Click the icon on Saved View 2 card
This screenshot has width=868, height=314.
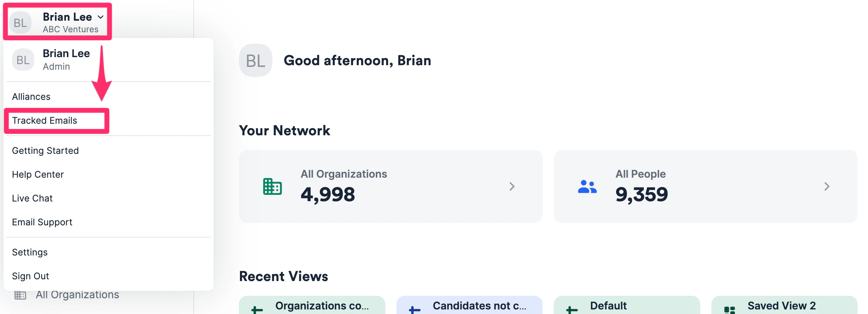point(730,310)
